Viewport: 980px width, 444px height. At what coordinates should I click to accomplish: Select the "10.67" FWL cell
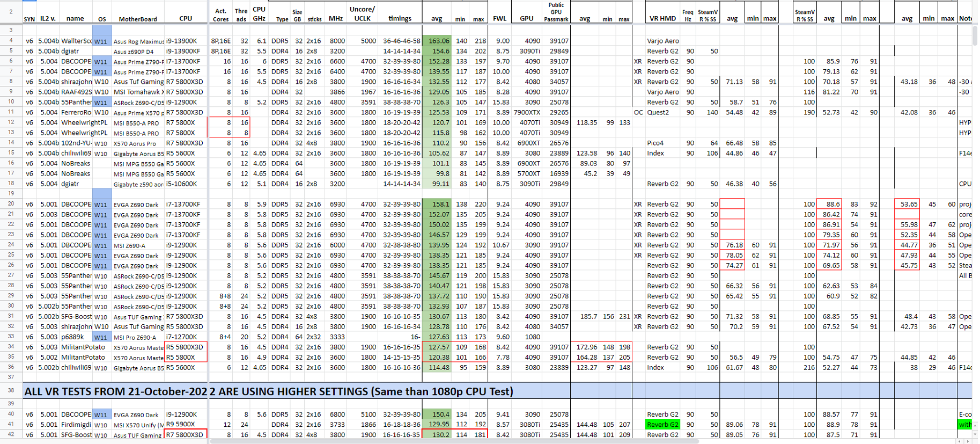tap(500, 245)
